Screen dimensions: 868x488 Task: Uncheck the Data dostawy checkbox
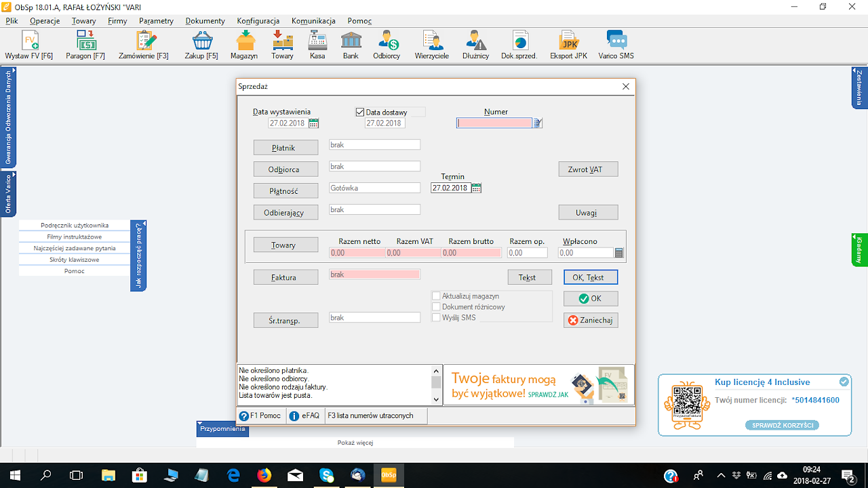click(x=360, y=113)
